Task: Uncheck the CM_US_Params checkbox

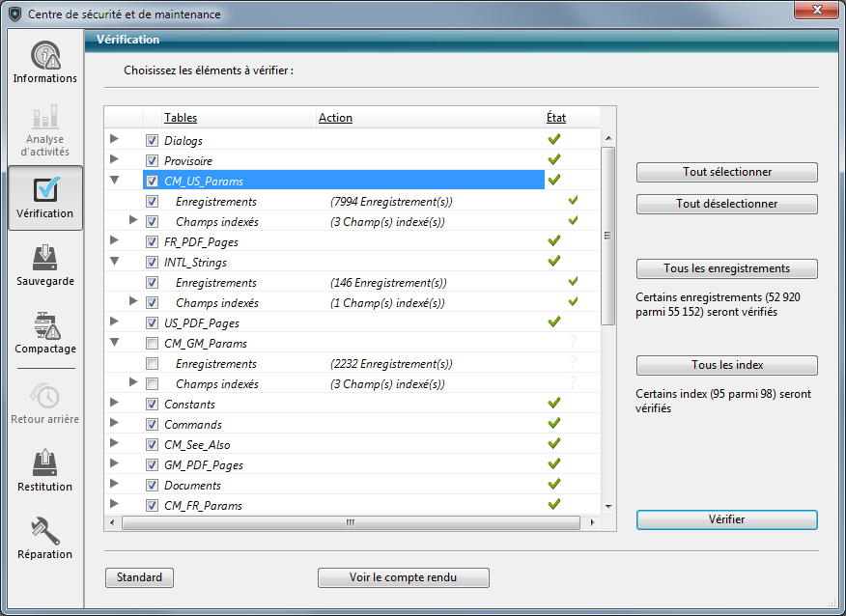Action: point(153,182)
